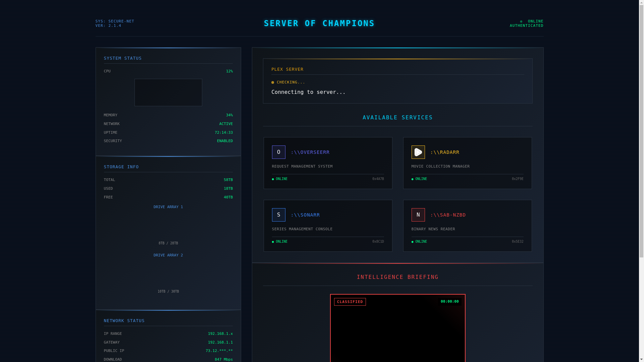The image size is (644, 362).
Task: Click the Radarr play icon
Action: coord(418,152)
